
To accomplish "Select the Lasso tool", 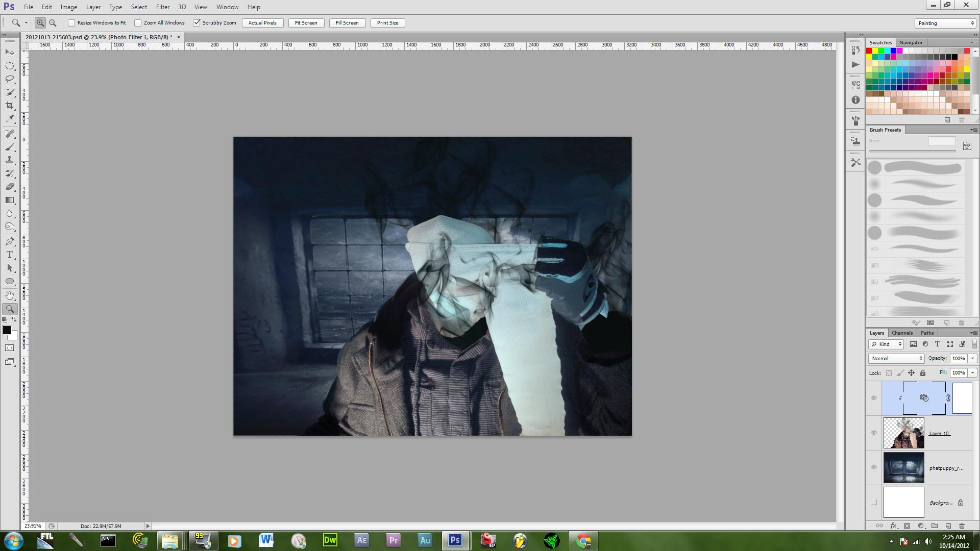I will click(10, 79).
